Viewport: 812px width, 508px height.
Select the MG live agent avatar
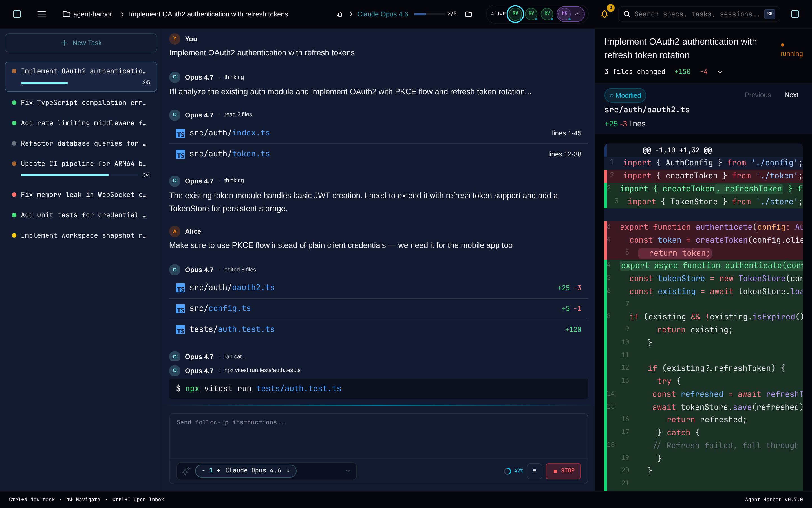coord(564,14)
